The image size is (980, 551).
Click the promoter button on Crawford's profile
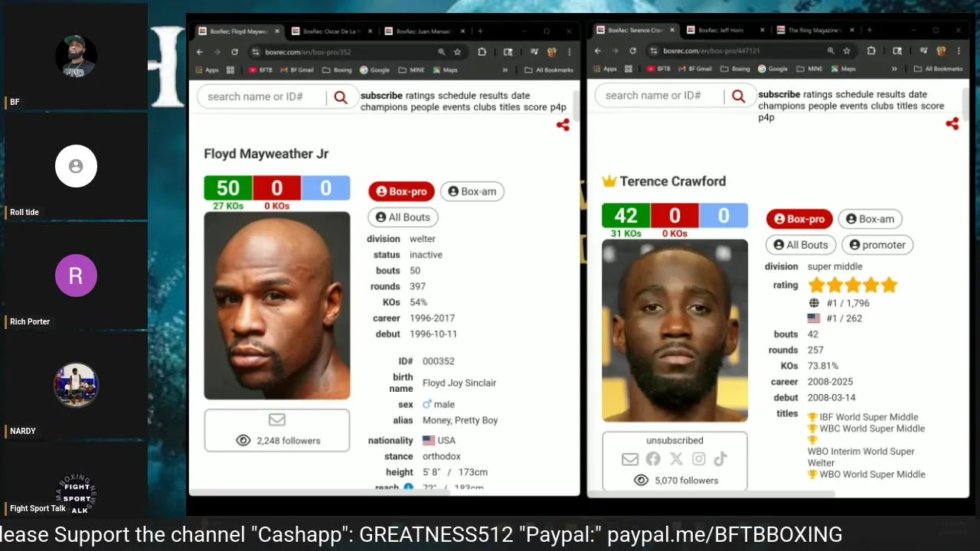click(877, 245)
